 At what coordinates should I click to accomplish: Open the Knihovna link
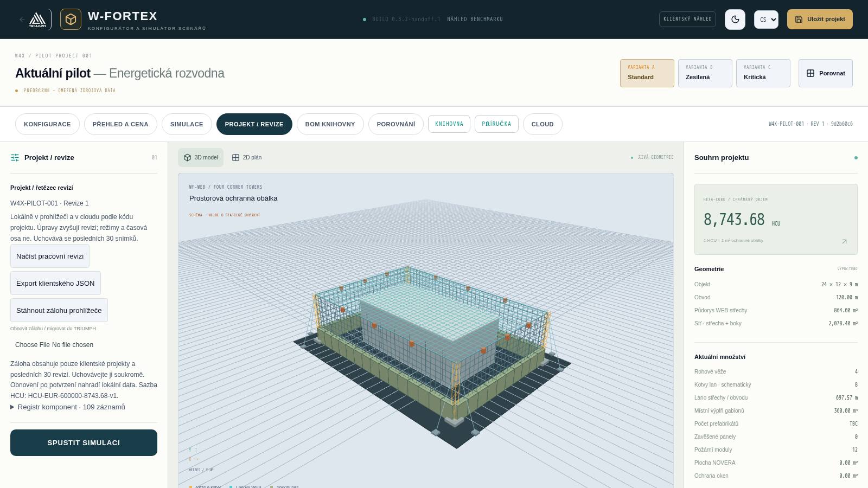(449, 124)
